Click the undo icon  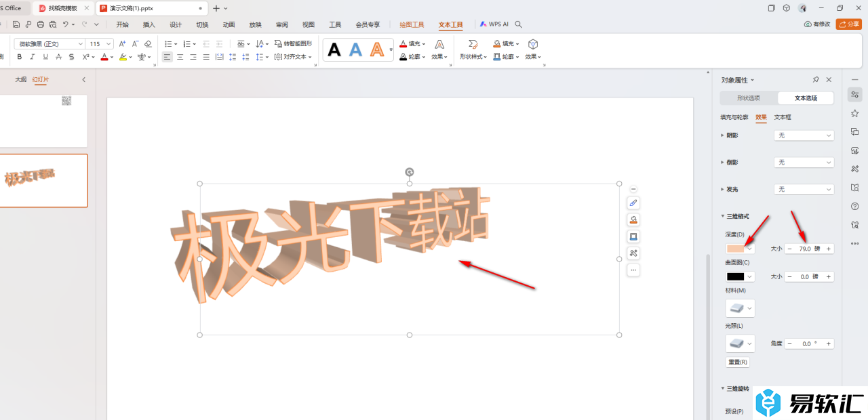tap(65, 24)
